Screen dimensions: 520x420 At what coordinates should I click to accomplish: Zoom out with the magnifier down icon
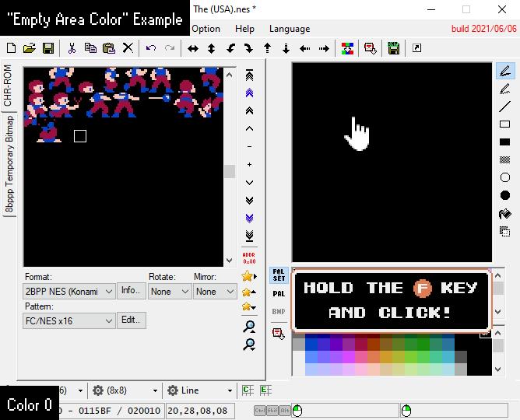(x=249, y=345)
